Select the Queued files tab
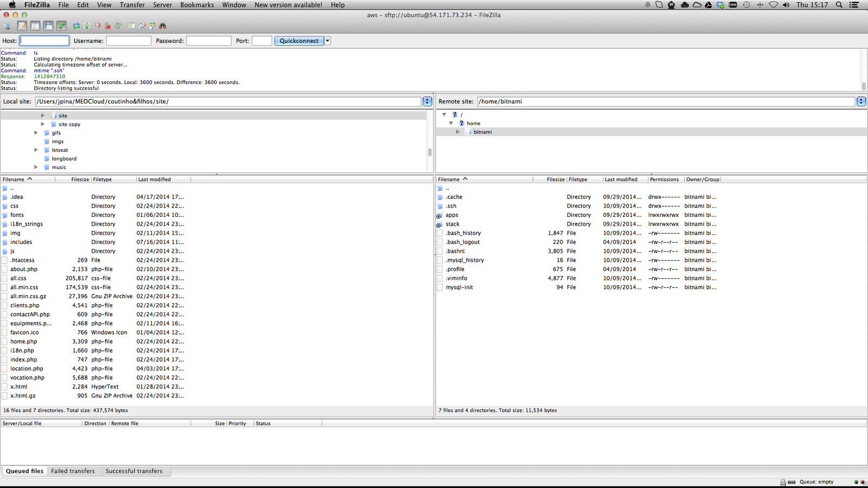 point(24,471)
